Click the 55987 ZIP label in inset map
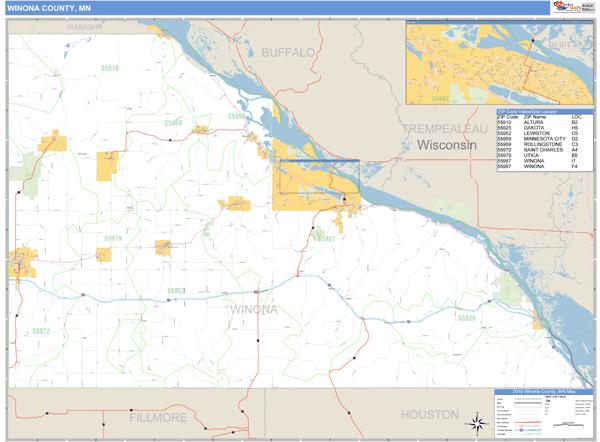The width and height of the screenshot is (600, 442). tap(440, 99)
